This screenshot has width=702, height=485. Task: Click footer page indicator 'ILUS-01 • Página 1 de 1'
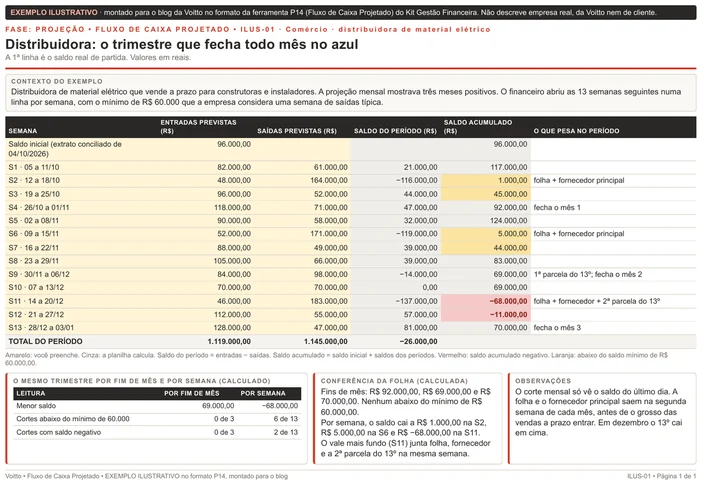point(661,476)
